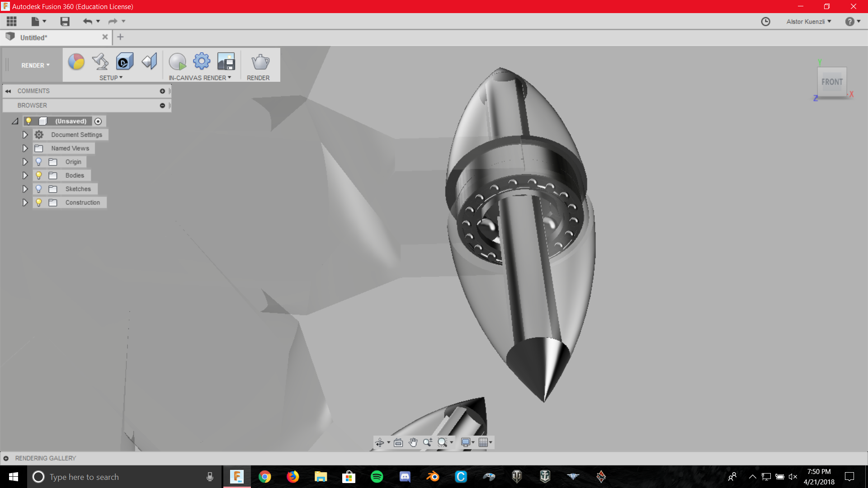Select the Document Settings tree item
The image size is (868, 488).
pyautogui.click(x=76, y=135)
